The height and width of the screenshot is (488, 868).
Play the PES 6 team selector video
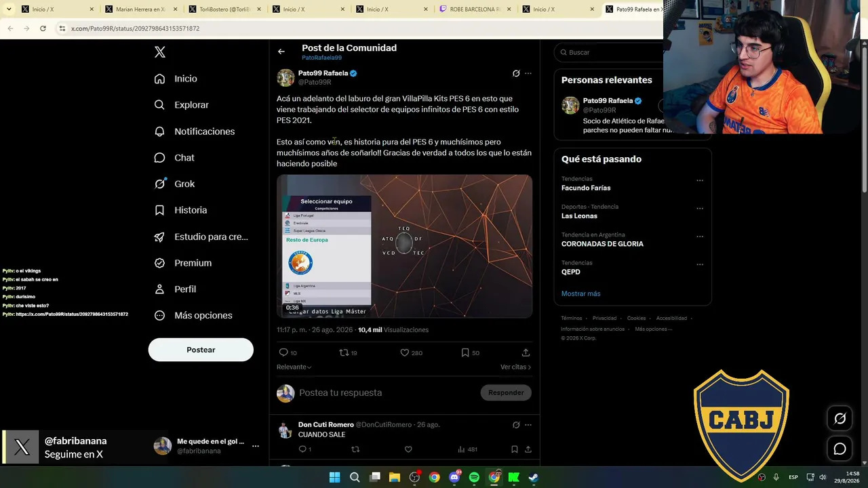click(404, 246)
